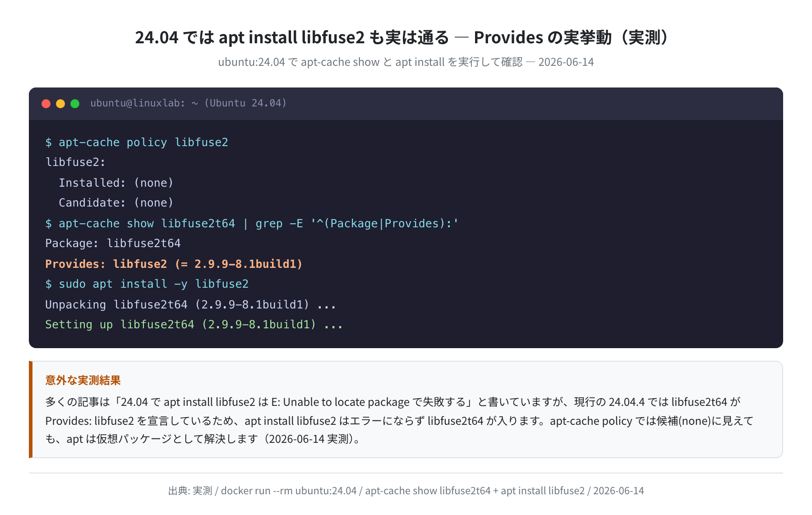Select the terminal title ubuntu@linuxlab text
Screen dimensions: 812x515
coord(188,103)
